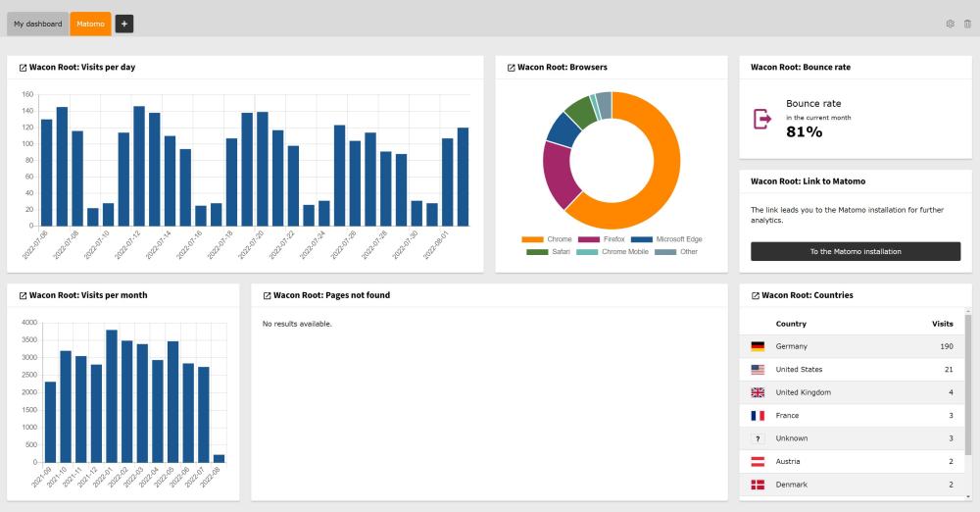Click the No results available message
980x512 pixels.
click(x=297, y=324)
